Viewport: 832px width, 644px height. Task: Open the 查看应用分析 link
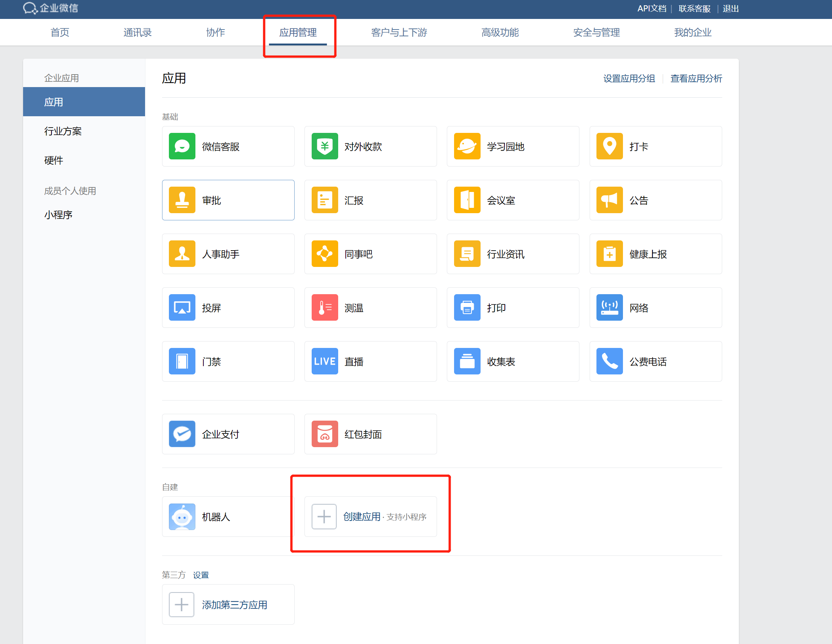click(x=696, y=78)
